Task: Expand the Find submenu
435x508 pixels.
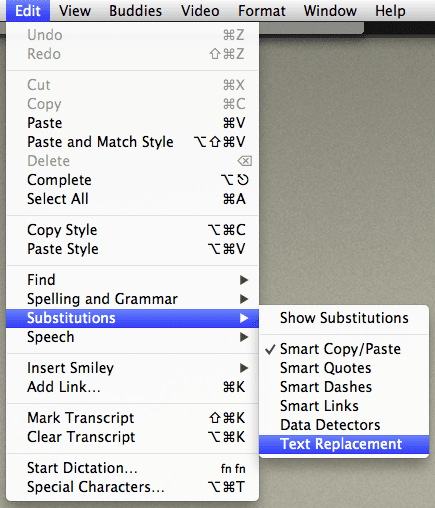Action: pos(132,280)
